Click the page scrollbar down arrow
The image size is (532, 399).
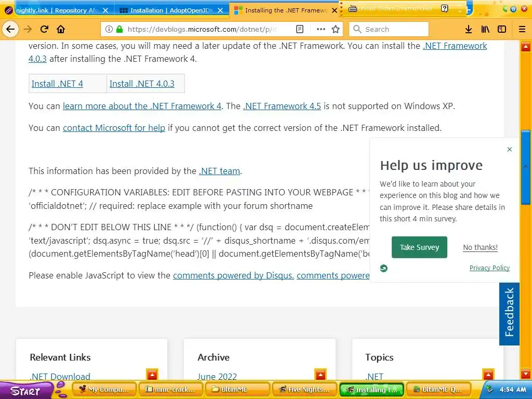click(x=526, y=374)
